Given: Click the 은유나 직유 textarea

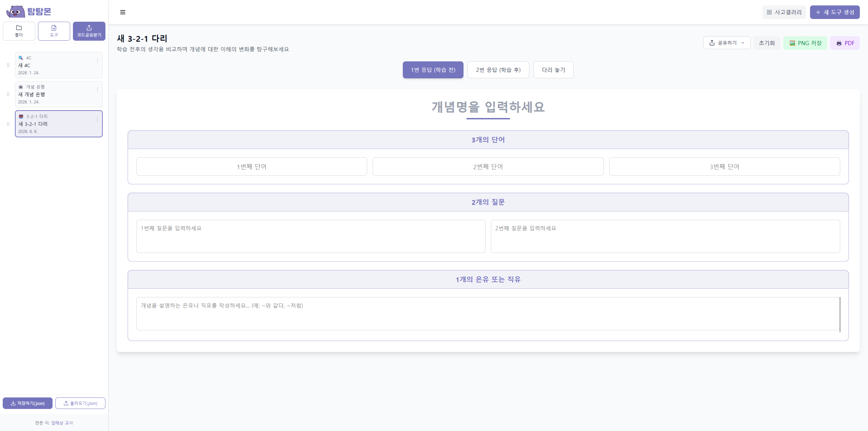Looking at the screenshot, I should [x=488, y=314].
